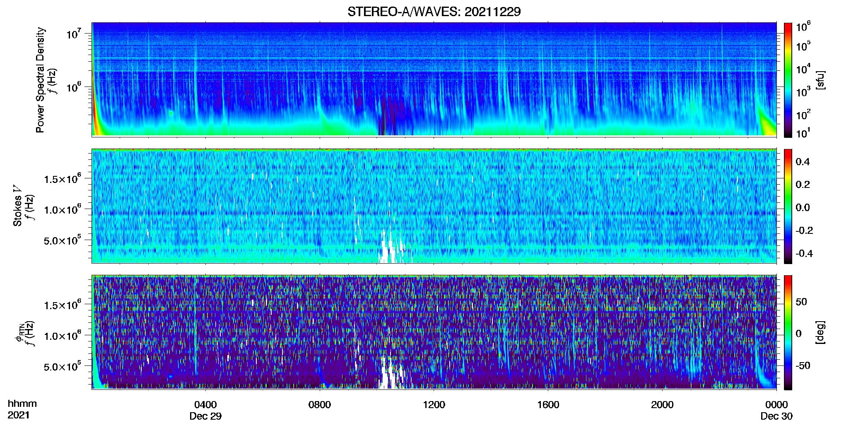Click the -50 label on the deg color bar
Screen dimensions: 868x447
pos(803,365)
